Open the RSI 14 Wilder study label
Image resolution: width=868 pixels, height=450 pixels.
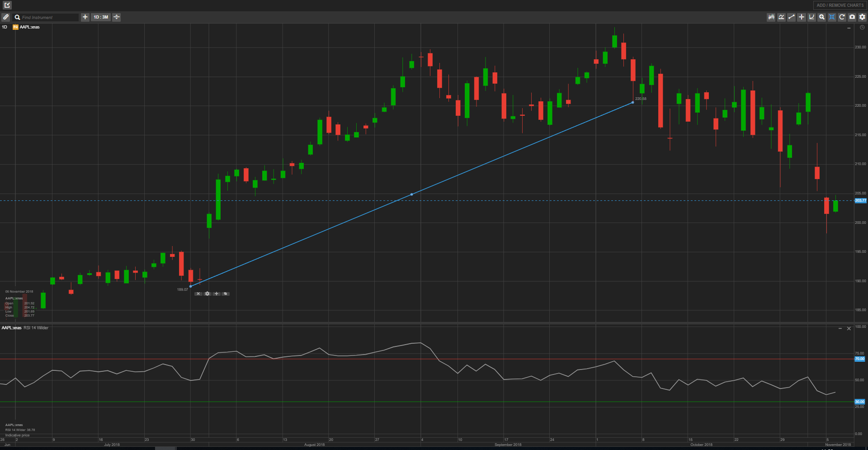pos(36,328)
